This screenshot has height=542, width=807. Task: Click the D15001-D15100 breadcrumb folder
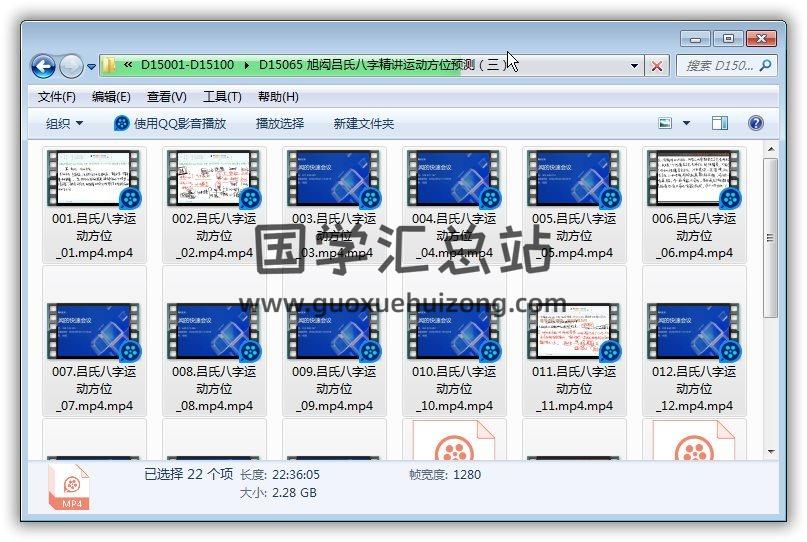pyautogui.click(x=187, y=65)
